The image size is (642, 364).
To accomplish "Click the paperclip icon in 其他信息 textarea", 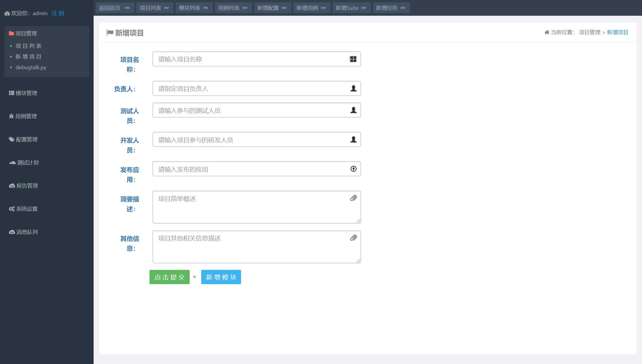I will pos(353,238).
